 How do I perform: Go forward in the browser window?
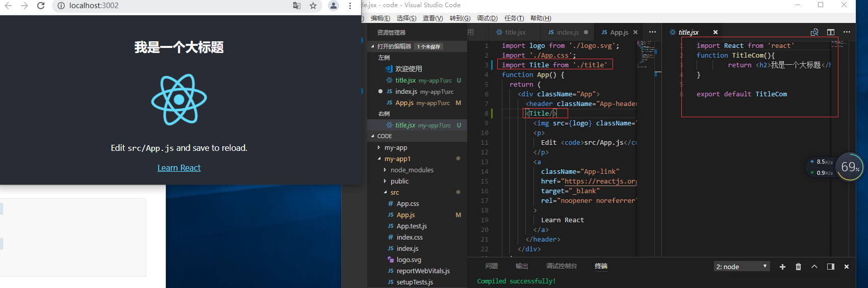point(24,6)
